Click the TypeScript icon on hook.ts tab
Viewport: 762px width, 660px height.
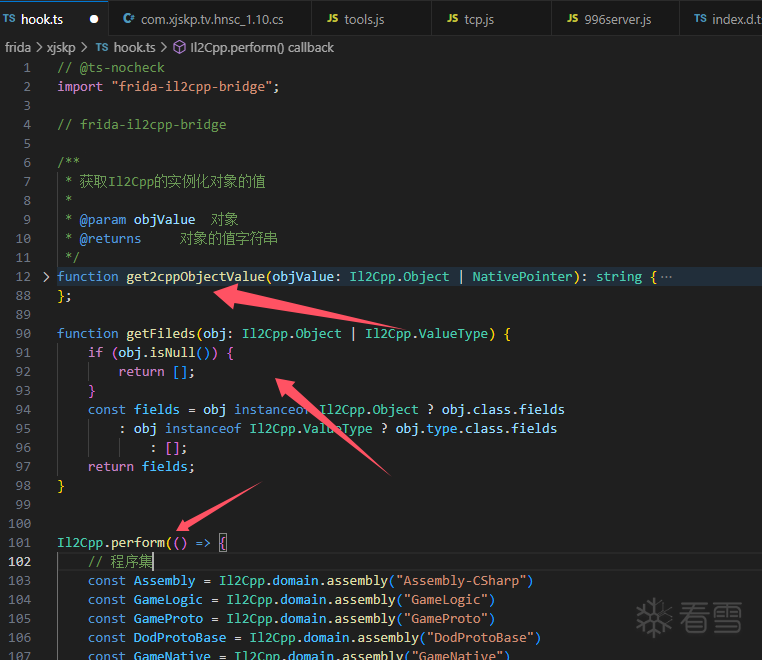pyautogui.click(x=9, y=18)
